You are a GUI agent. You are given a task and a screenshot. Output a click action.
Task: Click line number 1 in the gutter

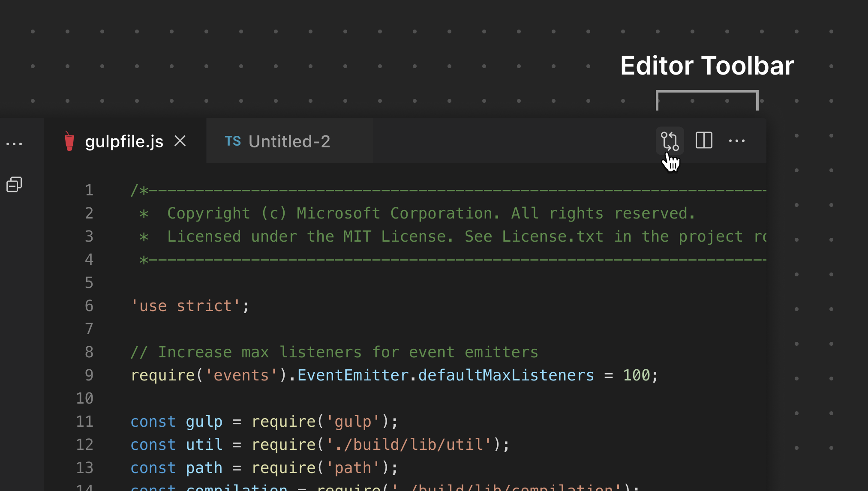(x=89, y=190)
